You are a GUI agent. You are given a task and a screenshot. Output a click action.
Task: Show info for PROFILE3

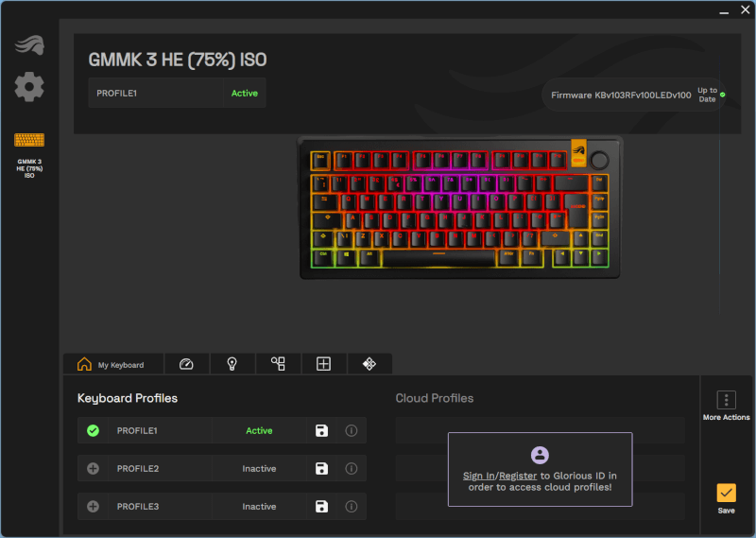pyautogui.click(x=352, y=507)
